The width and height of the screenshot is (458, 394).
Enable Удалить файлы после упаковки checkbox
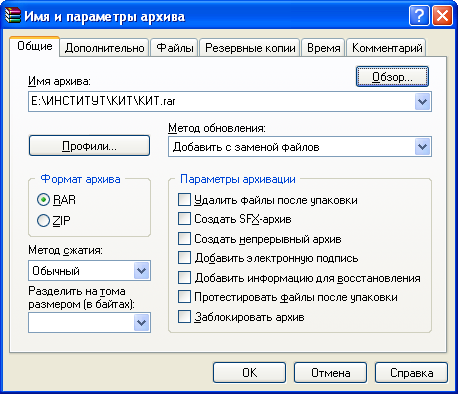click(184, 200)
